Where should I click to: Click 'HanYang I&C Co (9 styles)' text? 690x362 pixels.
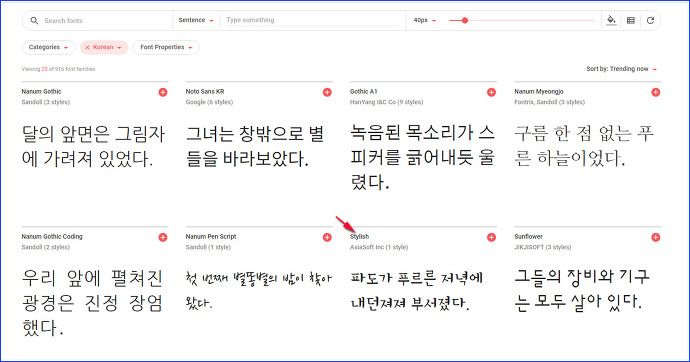pyautogui.click(x=386, y=102)
